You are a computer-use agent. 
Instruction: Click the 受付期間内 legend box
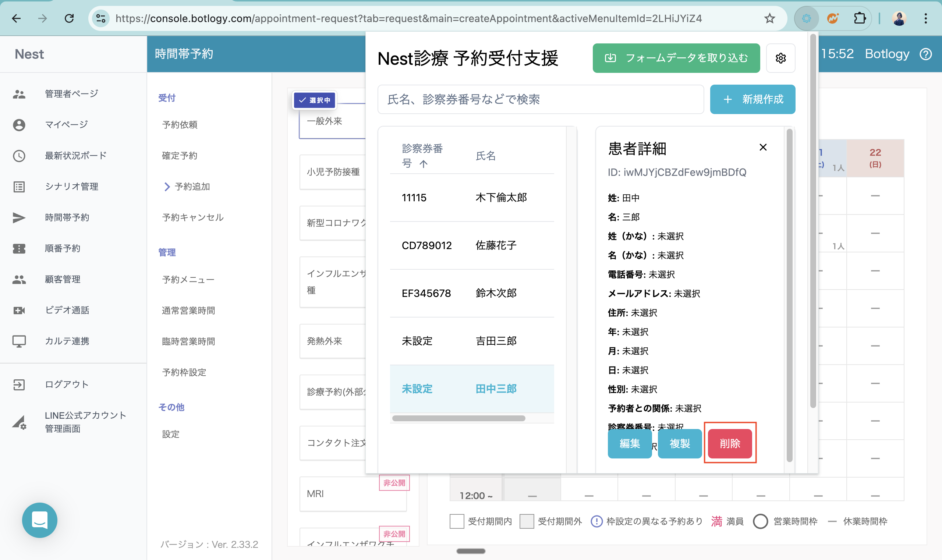(457, 521)
